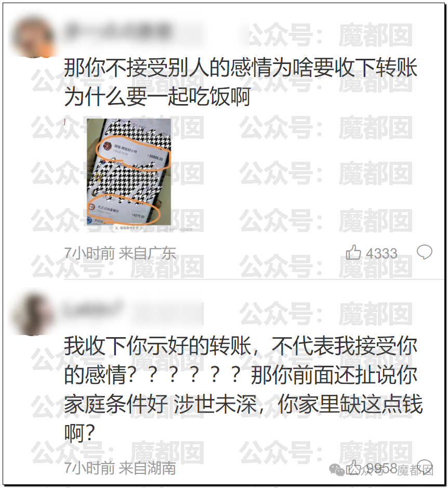Click the '7小时前 来自湖南' timestamp
The width and height of the screenshot is (448, 488).
120,468
